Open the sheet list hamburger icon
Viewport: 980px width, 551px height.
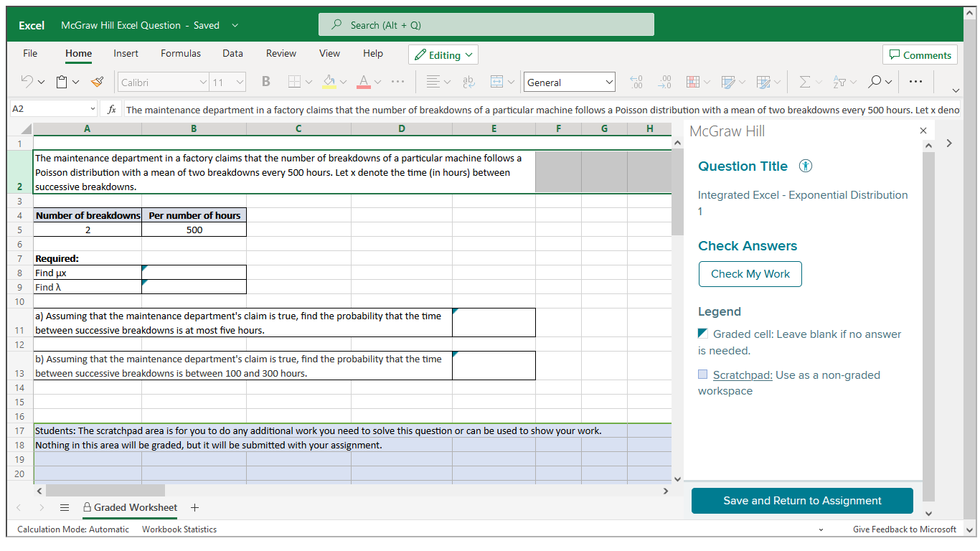click(x=65, y=507)
